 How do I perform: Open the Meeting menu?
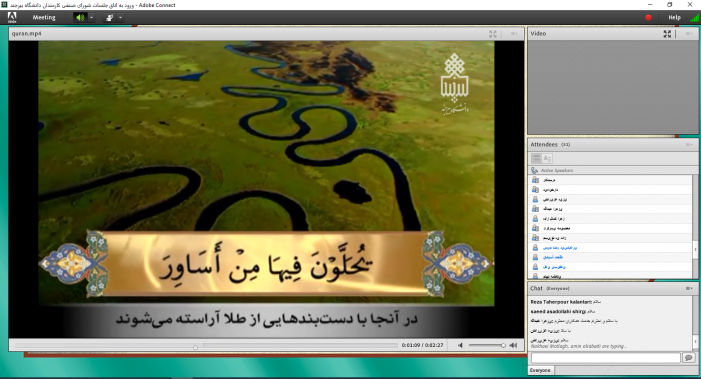pos(44,17)
